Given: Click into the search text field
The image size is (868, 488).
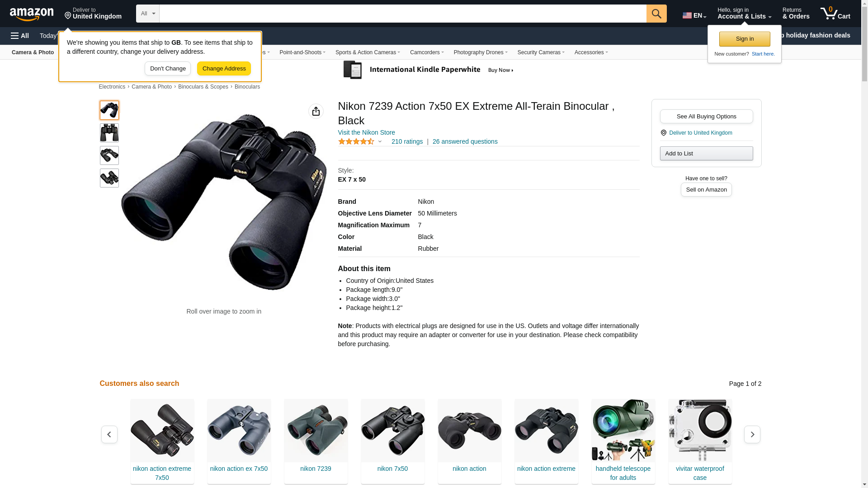Looking at the screenshot, I should pyautogui.click(x=403, y=14).
